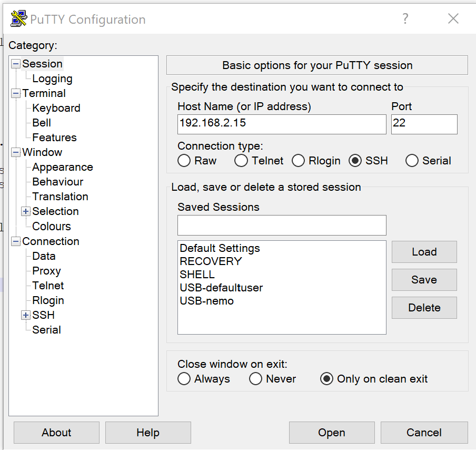Screen dimensions: 476x450
Task: Collapse the Terminal tree node
Action: point(16,94)
